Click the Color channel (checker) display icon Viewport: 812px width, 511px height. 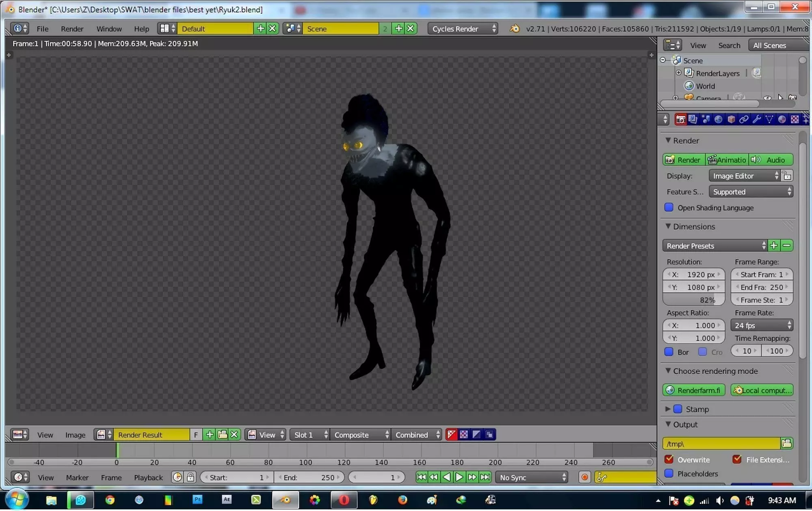(x=464, y=435)
